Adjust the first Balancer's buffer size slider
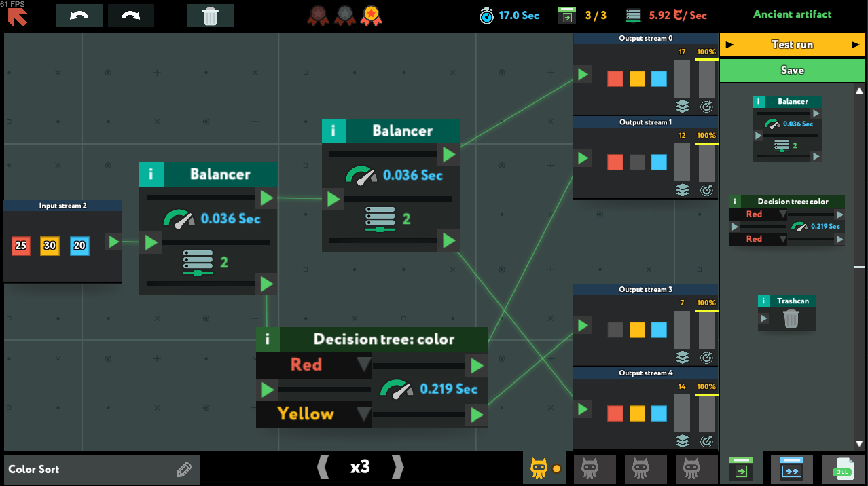 (198, 272)
